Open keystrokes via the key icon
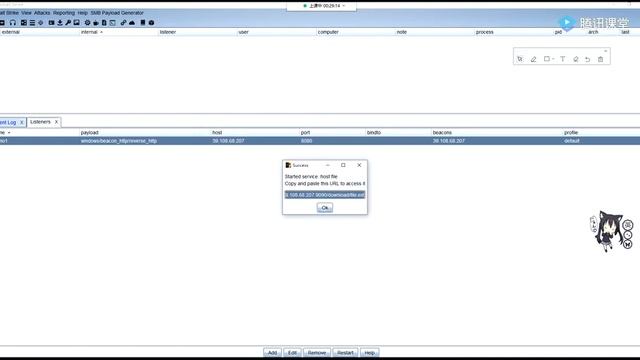640x360 pixels. point(68,23)
